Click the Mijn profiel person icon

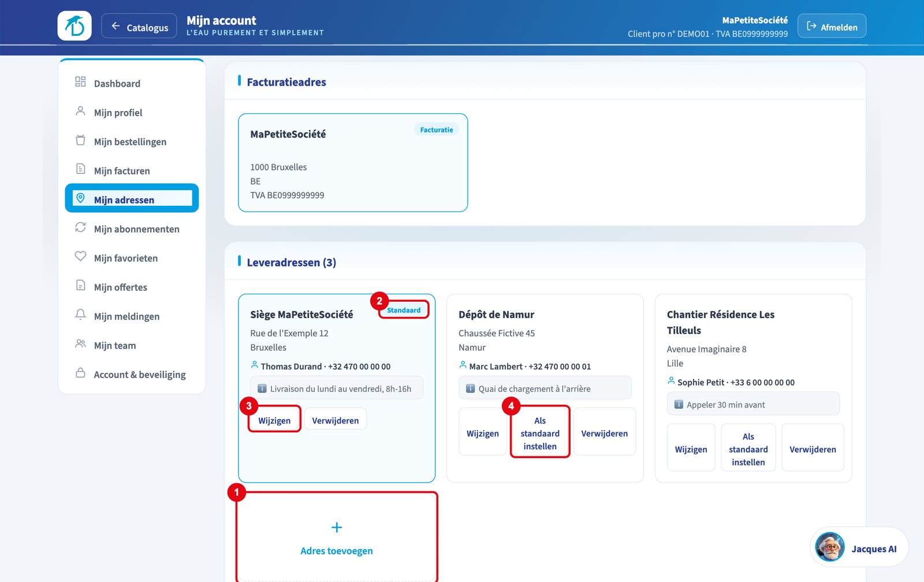pyautogui.click(x=80, y=111)
